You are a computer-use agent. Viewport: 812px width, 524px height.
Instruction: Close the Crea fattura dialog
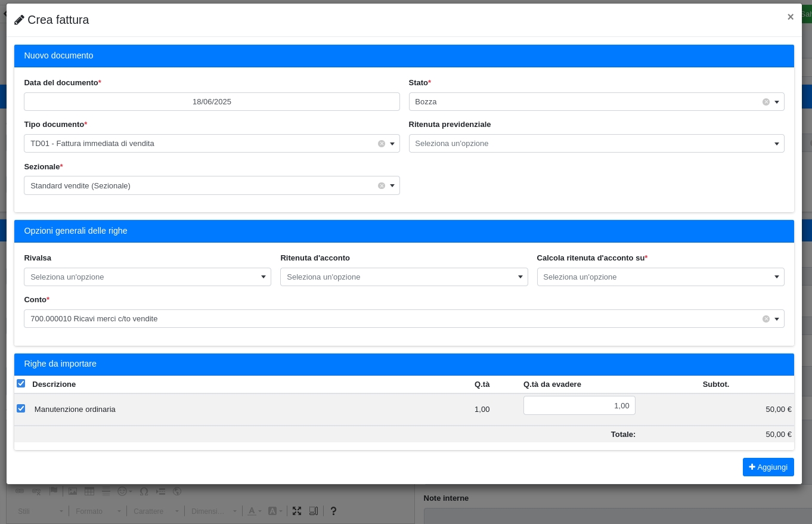[x=791, y=17]
